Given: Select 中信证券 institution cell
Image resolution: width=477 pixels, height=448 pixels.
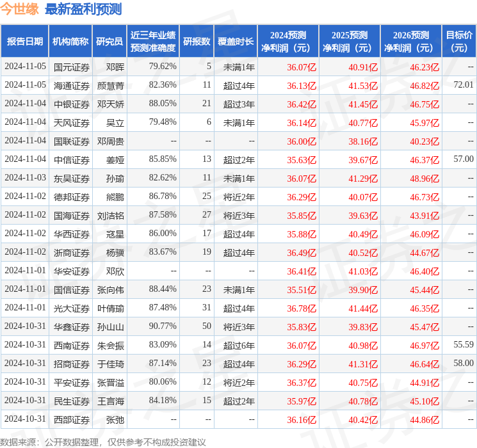Looking at the screenshot, I should pyautogui.click(x=72, y=159).
